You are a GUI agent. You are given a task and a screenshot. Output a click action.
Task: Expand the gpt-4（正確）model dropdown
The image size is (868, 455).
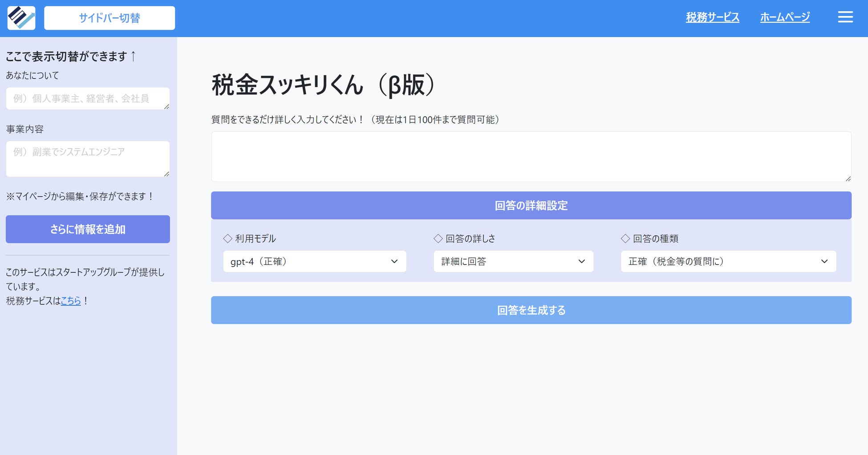(x=315, y=261)
